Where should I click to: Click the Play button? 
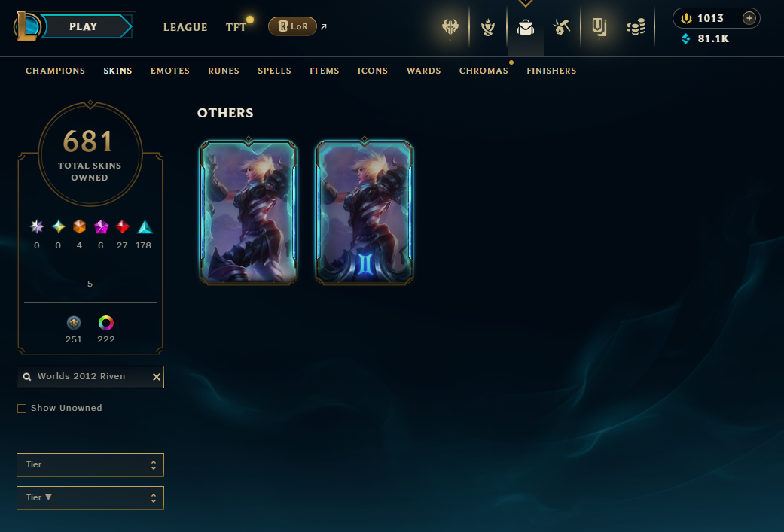(x=84, y=26)
